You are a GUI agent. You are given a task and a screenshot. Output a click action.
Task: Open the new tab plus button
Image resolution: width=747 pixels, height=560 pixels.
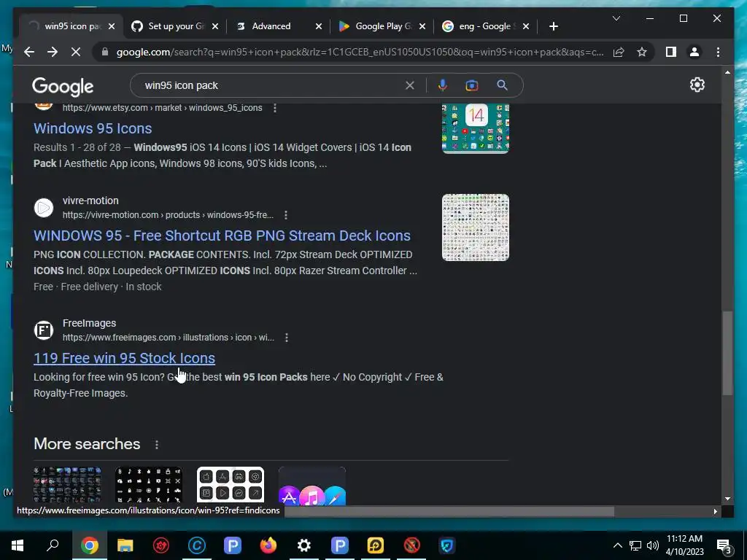553,26
